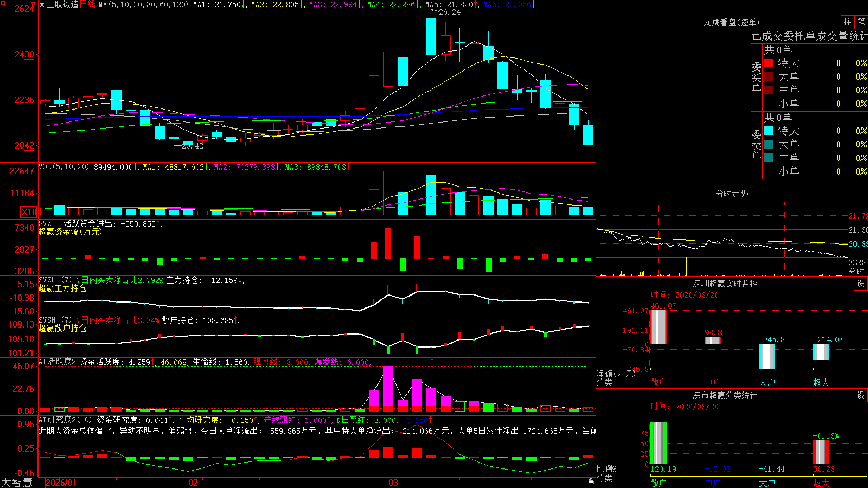
Task: Click the stock name 三联锻造
Action: point(62,4)
